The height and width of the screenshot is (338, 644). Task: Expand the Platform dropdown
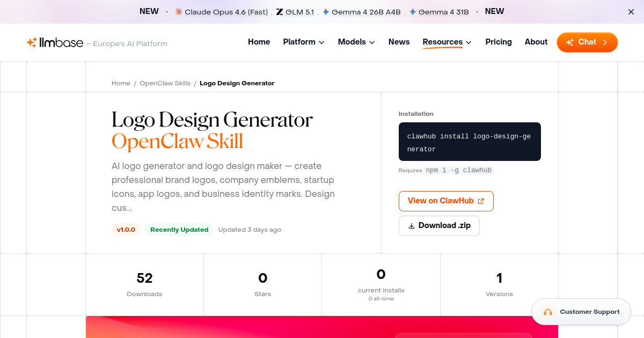(x=304, y=42)
